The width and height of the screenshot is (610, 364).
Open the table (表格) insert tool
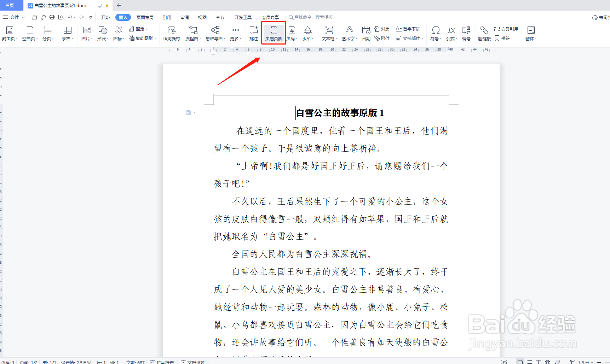(67, 34)
